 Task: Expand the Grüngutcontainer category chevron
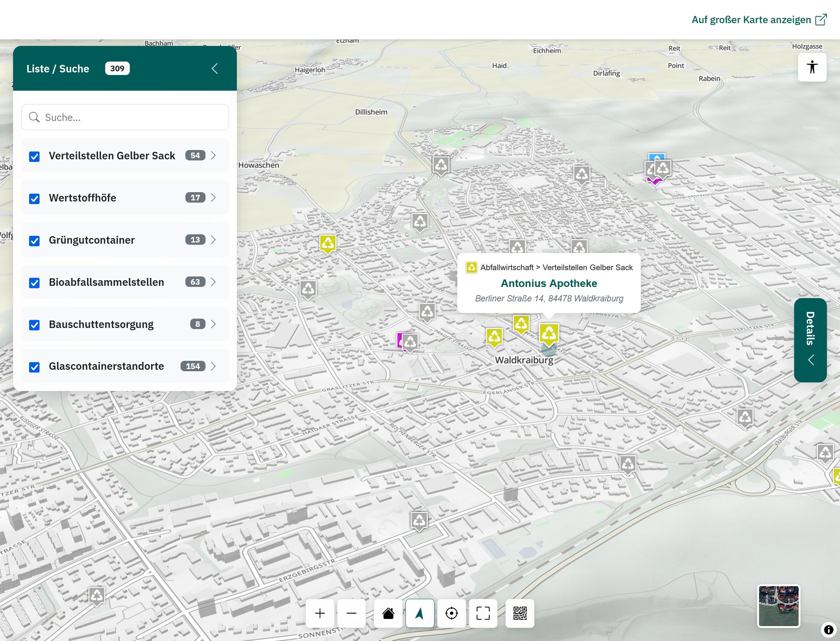[213, 240]
